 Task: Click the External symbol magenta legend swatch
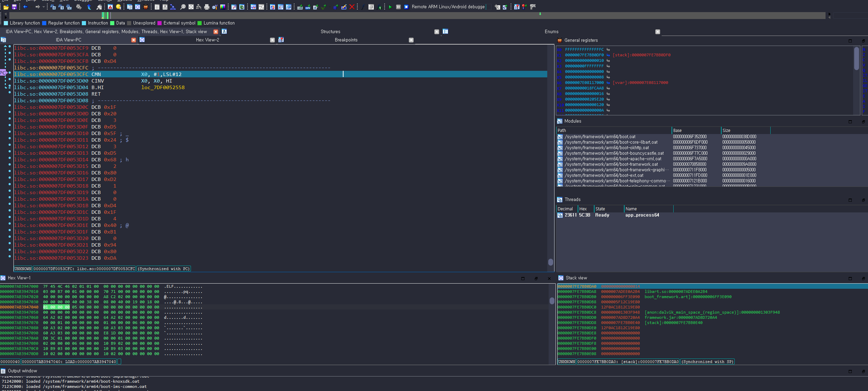(x=160, y=23)
